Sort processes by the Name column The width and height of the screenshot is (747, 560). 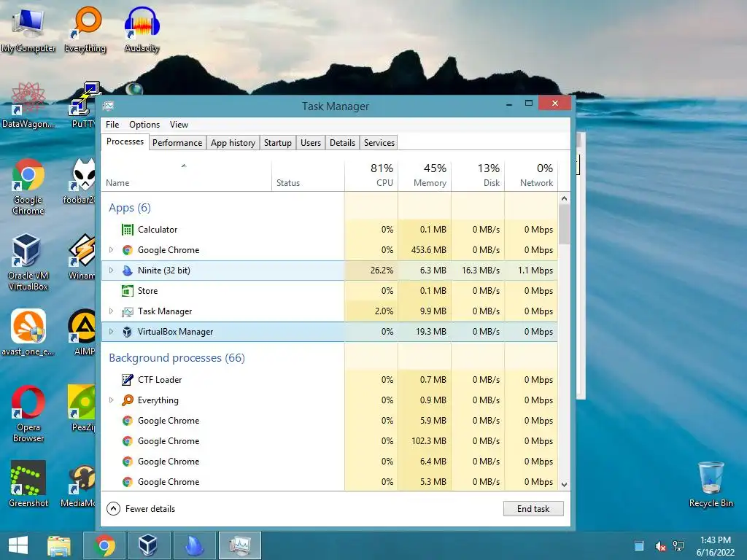(x=186, y=176)
